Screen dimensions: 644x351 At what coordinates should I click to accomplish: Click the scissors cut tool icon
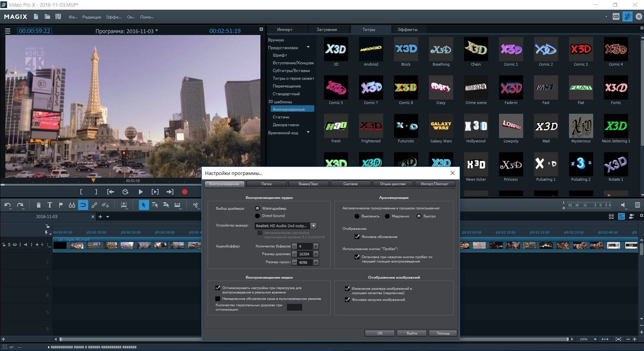(x=196, y=205)
